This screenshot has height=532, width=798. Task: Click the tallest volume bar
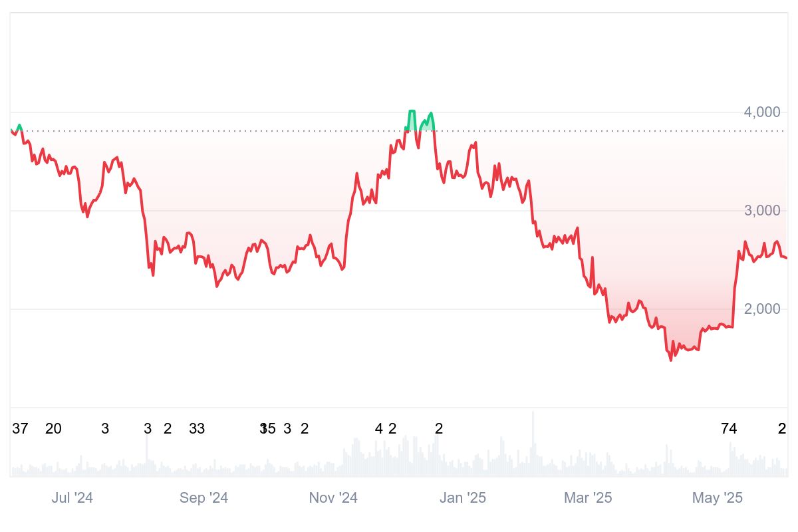(533, 443)
